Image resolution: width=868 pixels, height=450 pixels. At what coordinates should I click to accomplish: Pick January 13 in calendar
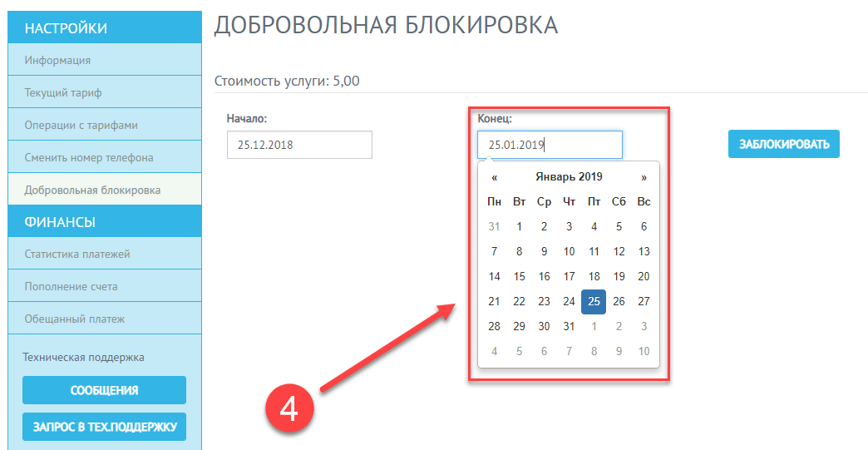644,251
